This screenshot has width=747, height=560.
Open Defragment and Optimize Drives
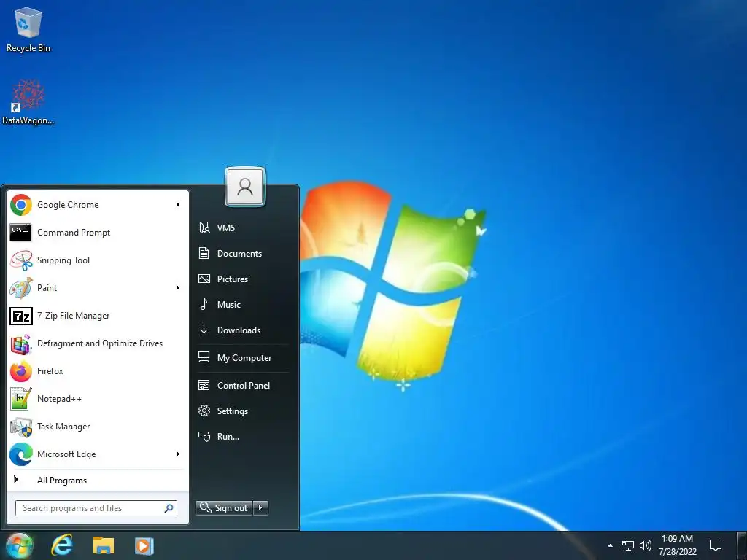[x=98, y=343]
